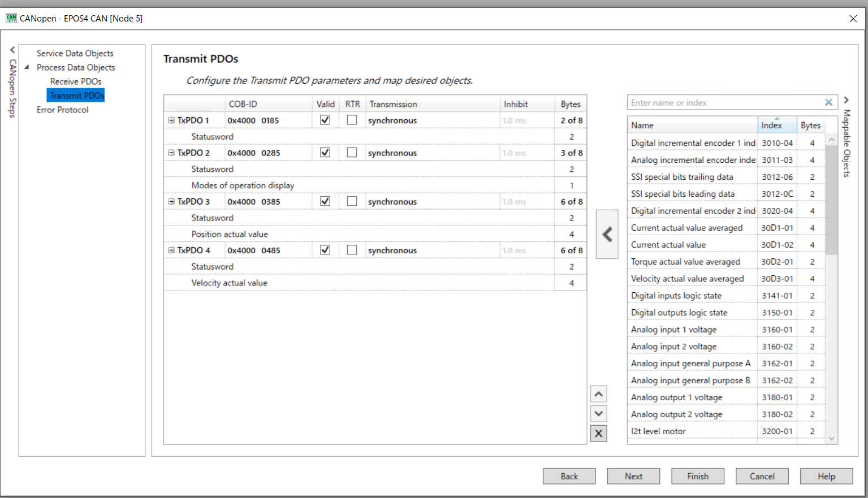Collapse the Mappable Objects side panel
The width and height of the screenshot is (868, 498).
point(847,100)
